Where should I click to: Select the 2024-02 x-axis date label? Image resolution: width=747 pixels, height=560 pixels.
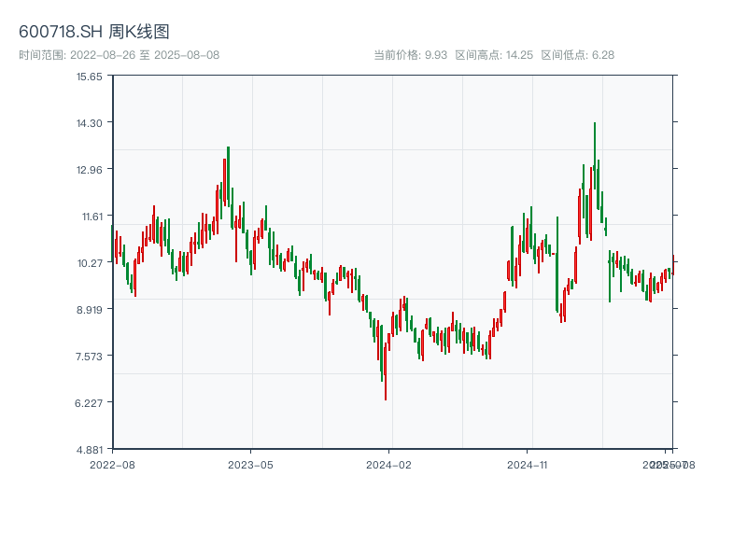389,464
